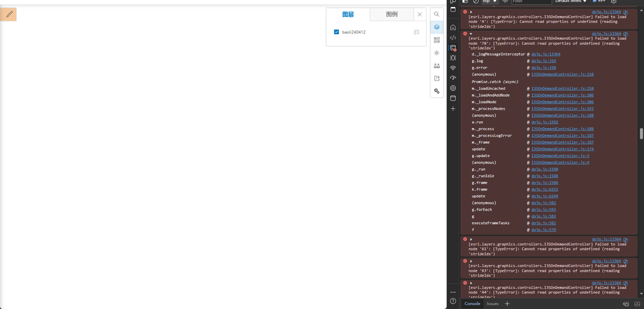Open DevTools Welcome home icon
Viewport: 644px width, 309px height.
tap(453, 28)
